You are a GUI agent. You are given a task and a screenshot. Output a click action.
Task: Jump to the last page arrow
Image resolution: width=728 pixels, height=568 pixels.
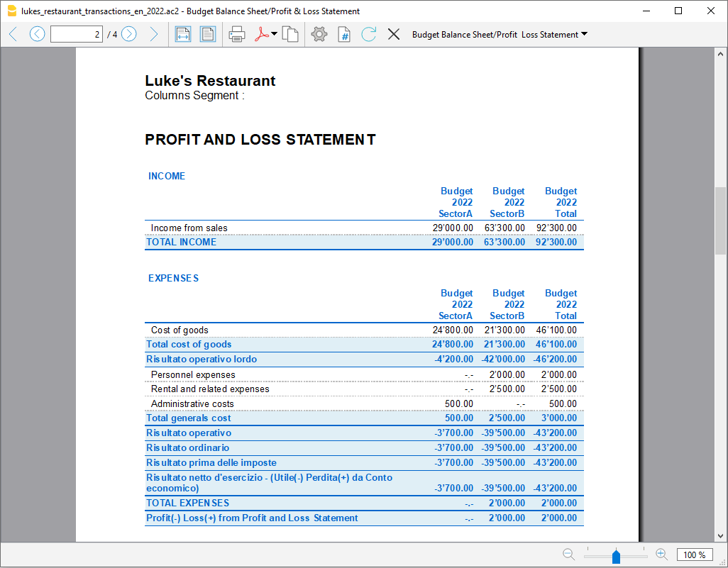(x=153, y=34)
